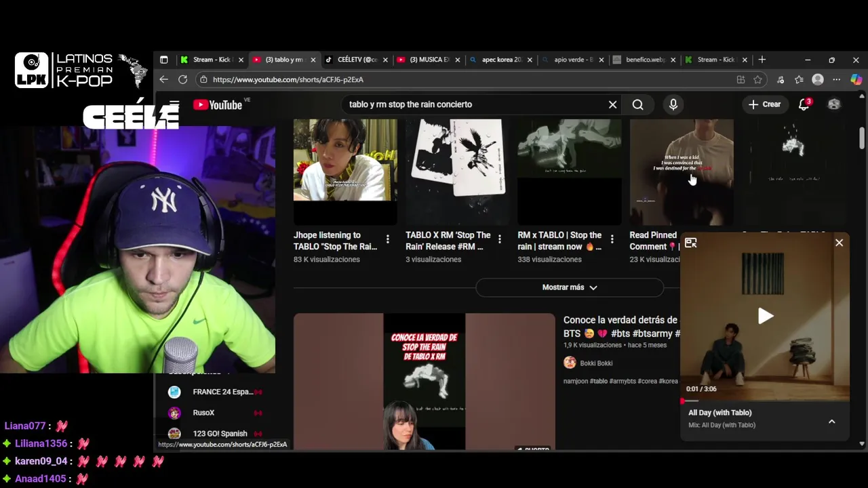Image resolution: width=868 pixels, height=488 pixels.
Task: Click the split screen icon in address bar
Action: click(x=741, y=79)
